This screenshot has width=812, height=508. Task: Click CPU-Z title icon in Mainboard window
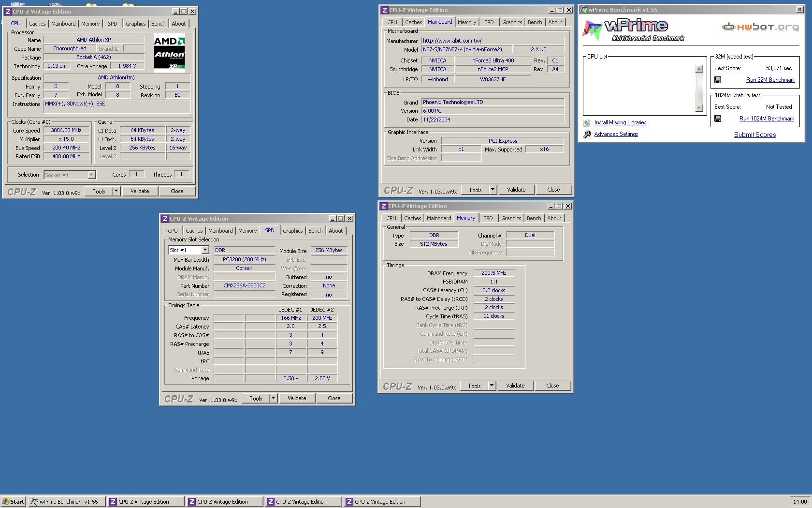coord(385,10)
